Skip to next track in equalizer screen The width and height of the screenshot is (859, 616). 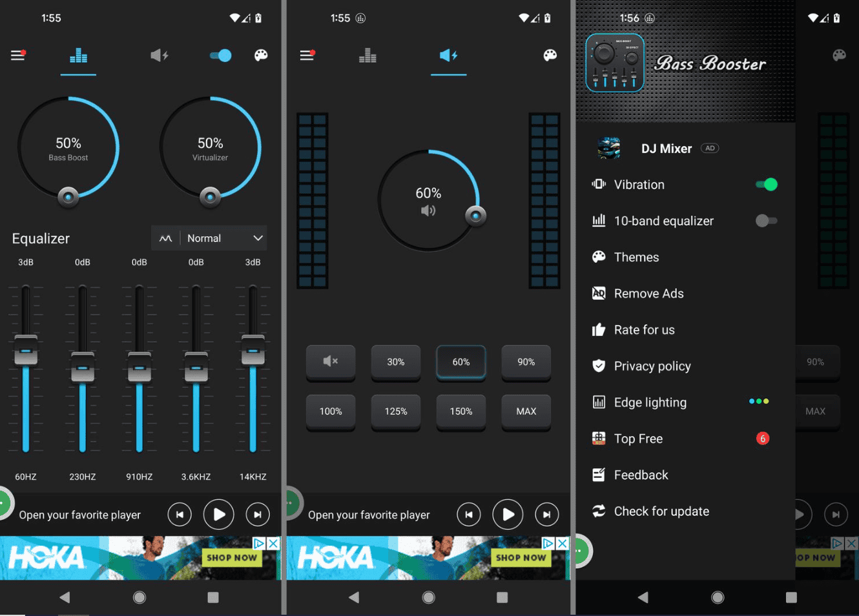(x=258, y=515)
